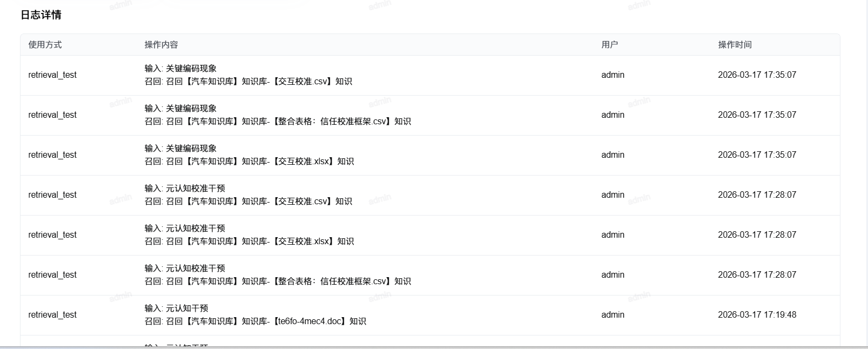
Task: Select the 元认知校准干预 recall entry for 信任校准框架.csv
Action: click(278, 281)
